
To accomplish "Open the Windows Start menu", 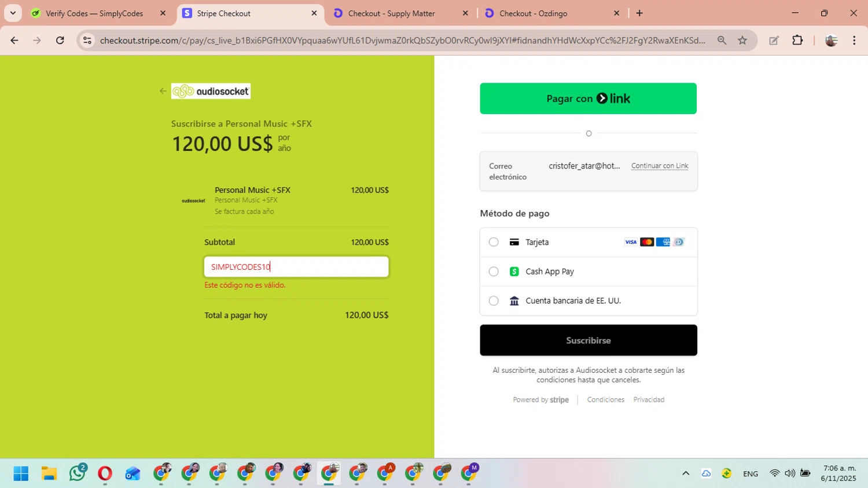I will [x=21, y=474].
